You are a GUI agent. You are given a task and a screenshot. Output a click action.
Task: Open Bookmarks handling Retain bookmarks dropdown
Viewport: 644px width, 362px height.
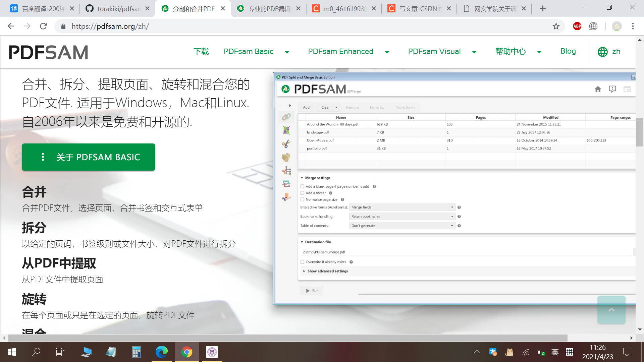pos(402,217)
